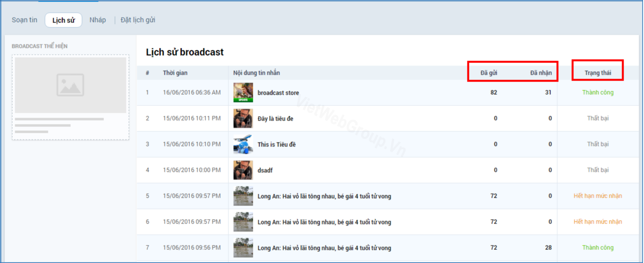Viewport: 644px width, 263px height.
Task: Click the broadcast preview image placeholder
Action: 70,85
